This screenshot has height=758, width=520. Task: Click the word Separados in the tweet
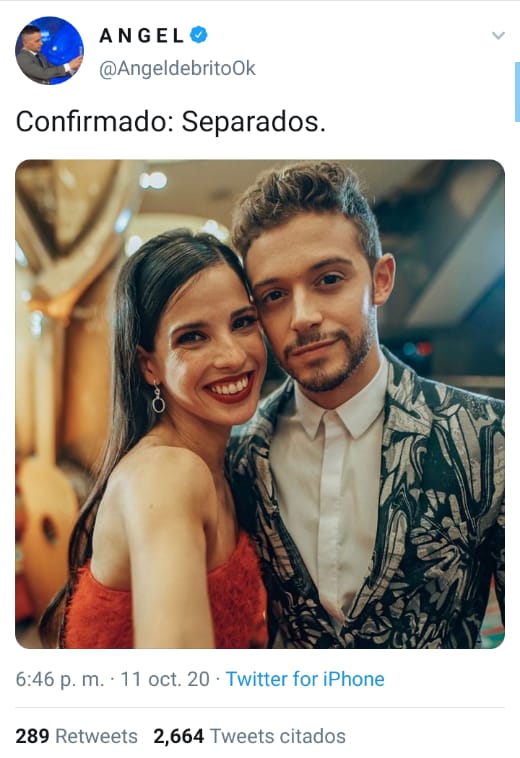click(x=253, y=121)
